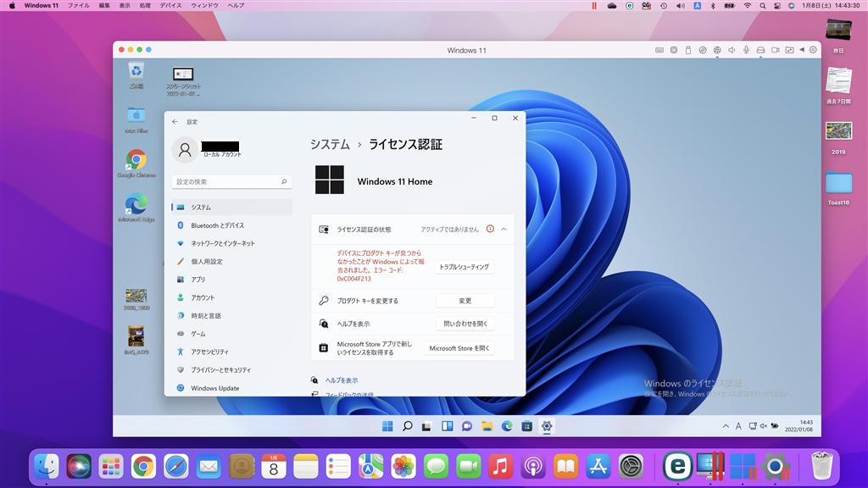Open the 処理 menu in Mac menu bar
This screenshot has height=488, width=868.
(145, 6)
